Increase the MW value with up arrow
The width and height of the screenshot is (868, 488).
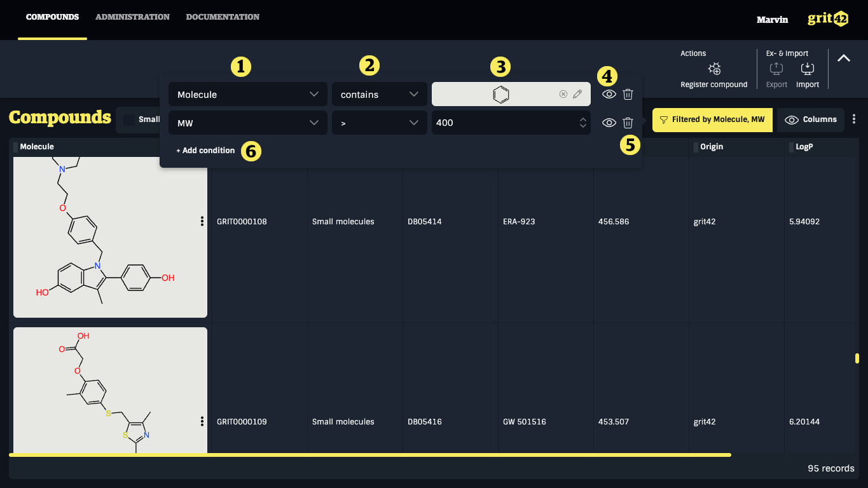point(583,119)
